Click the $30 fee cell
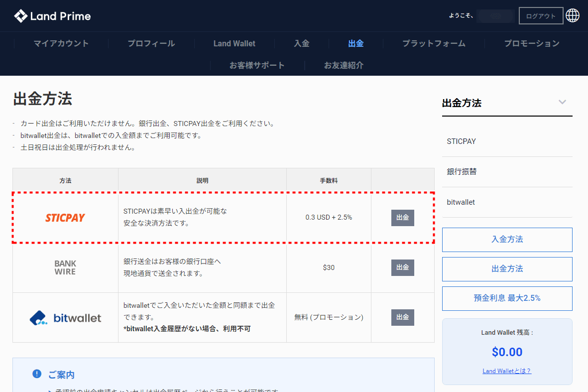 click(x=329, y=267)
